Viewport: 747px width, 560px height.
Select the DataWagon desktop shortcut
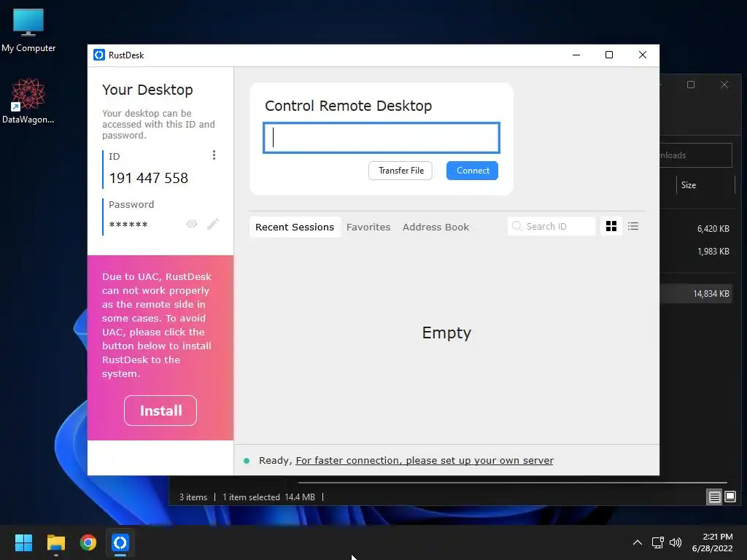pos(28,101)
